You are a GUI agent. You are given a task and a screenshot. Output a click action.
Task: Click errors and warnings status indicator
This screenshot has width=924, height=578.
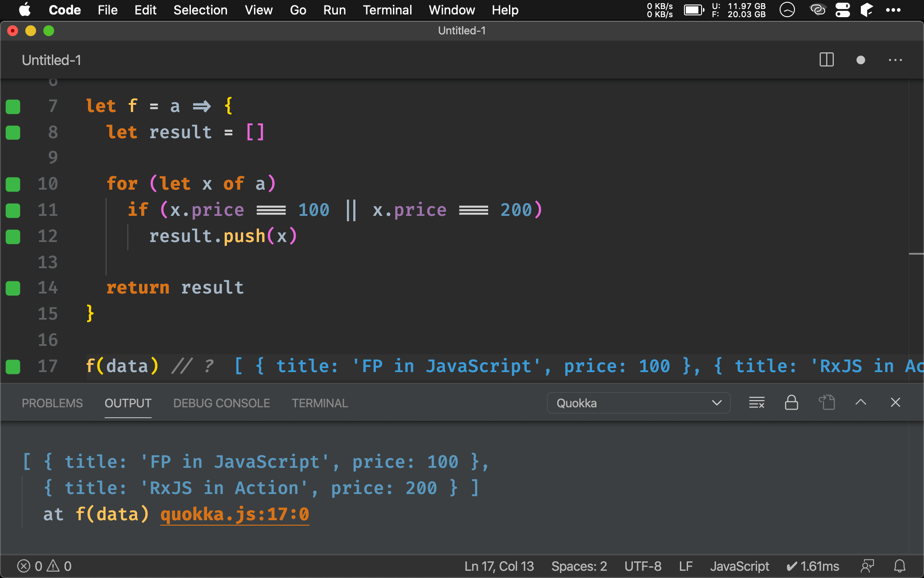(44, 566)
